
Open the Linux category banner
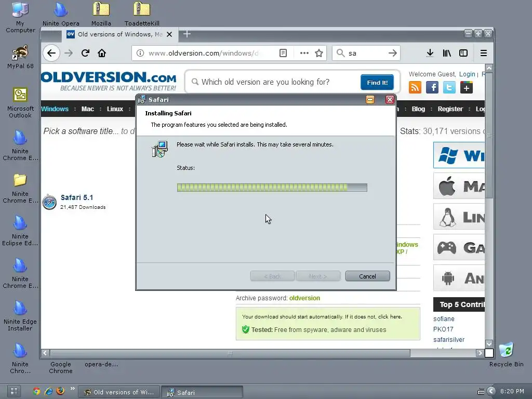[x=459, y=217]
